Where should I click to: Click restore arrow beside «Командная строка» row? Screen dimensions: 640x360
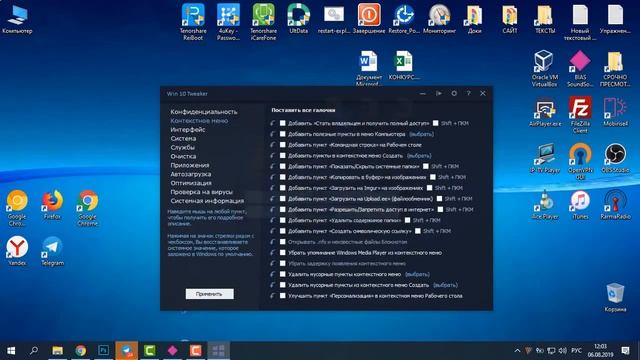273,144
